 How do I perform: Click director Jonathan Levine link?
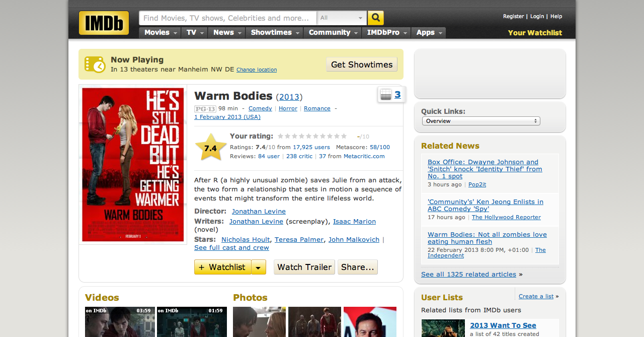pyautogui.click(x=259, y=212)
